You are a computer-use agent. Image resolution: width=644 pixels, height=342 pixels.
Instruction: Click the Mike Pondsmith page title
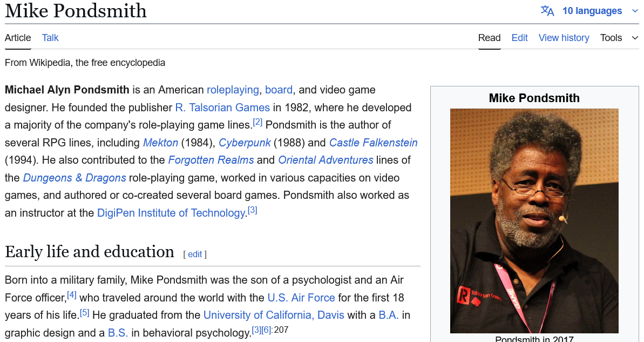coord(76,11)
